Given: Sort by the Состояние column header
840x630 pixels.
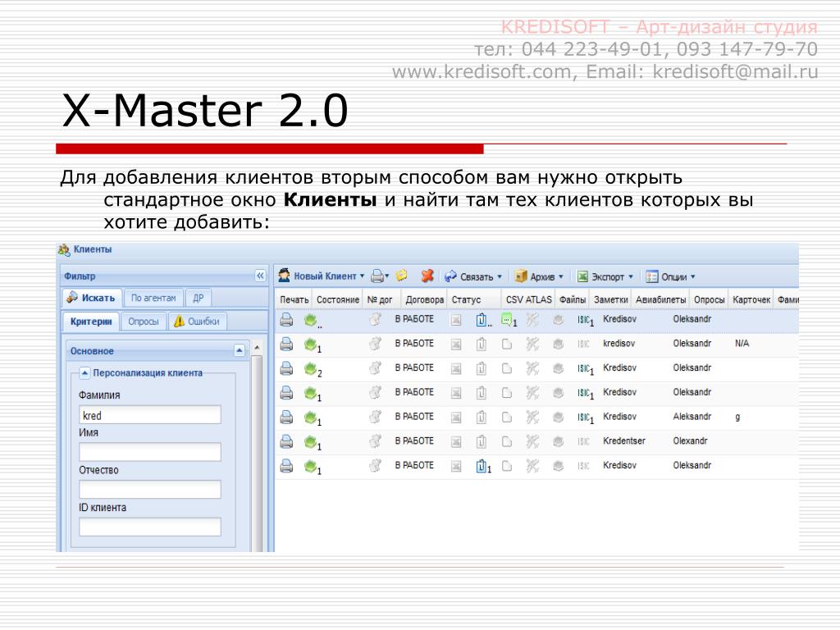Looking at the screenshot, I should pyautogui.click(x=337, y=300).
